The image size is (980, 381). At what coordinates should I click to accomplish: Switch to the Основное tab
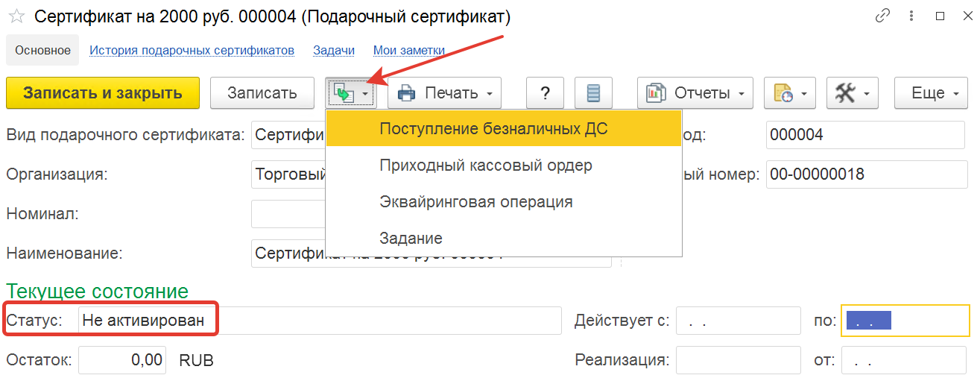(43, 51)
